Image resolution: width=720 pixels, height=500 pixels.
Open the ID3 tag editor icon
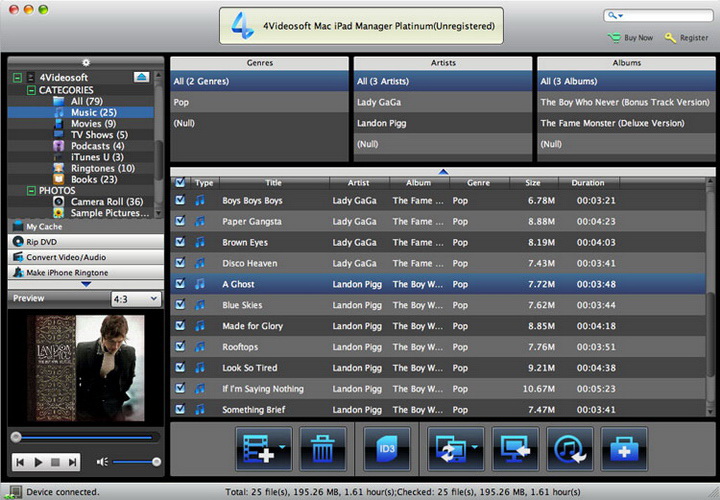pos(387,449)
